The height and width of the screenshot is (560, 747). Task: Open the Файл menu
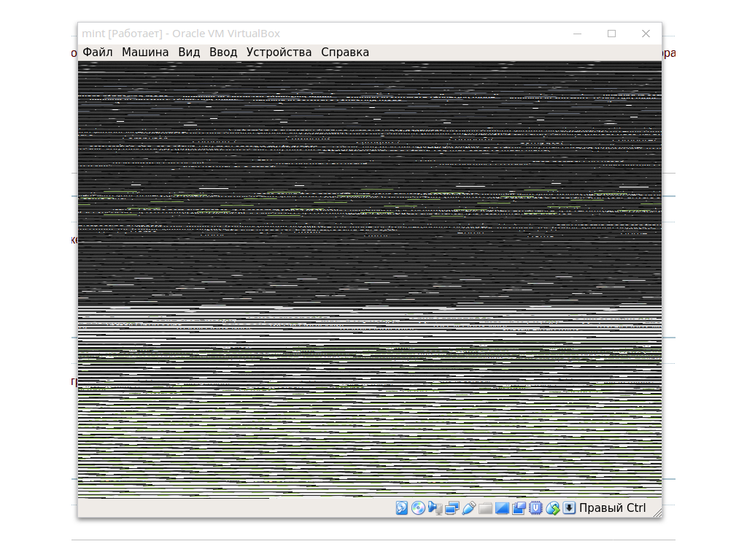point(98,52)
